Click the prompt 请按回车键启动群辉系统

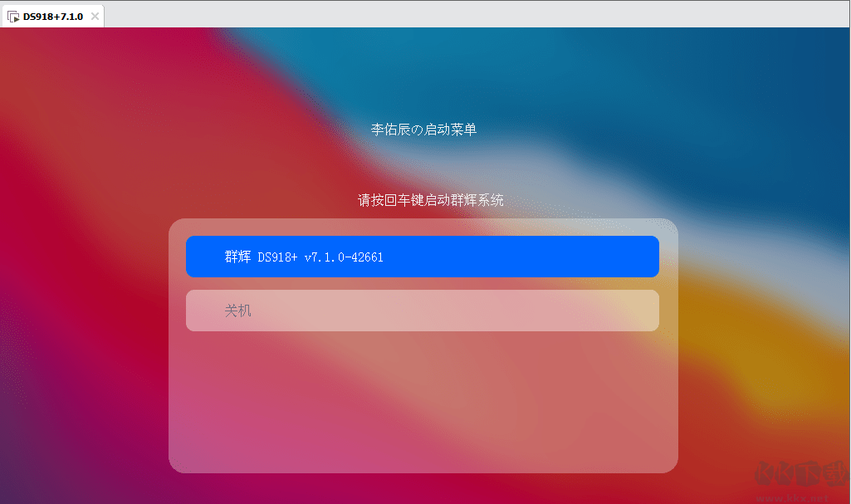pyautogui.click(x=430, y=200)
